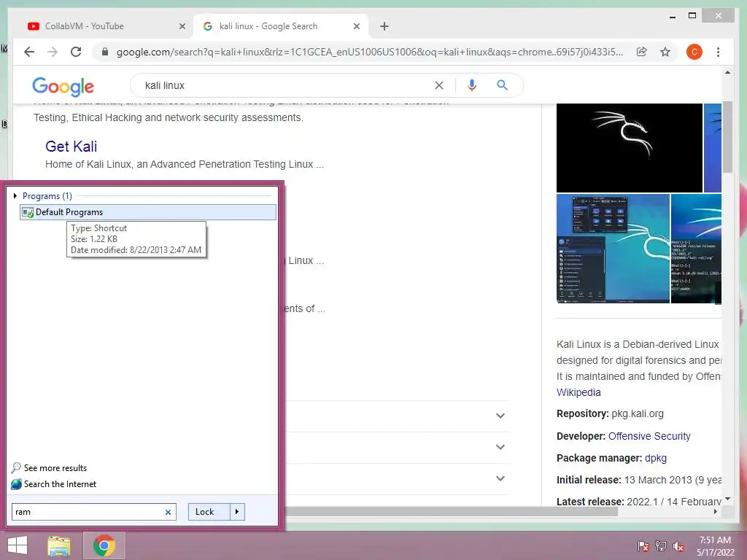Reload the Google search page
747x560 pixels.
76,52
